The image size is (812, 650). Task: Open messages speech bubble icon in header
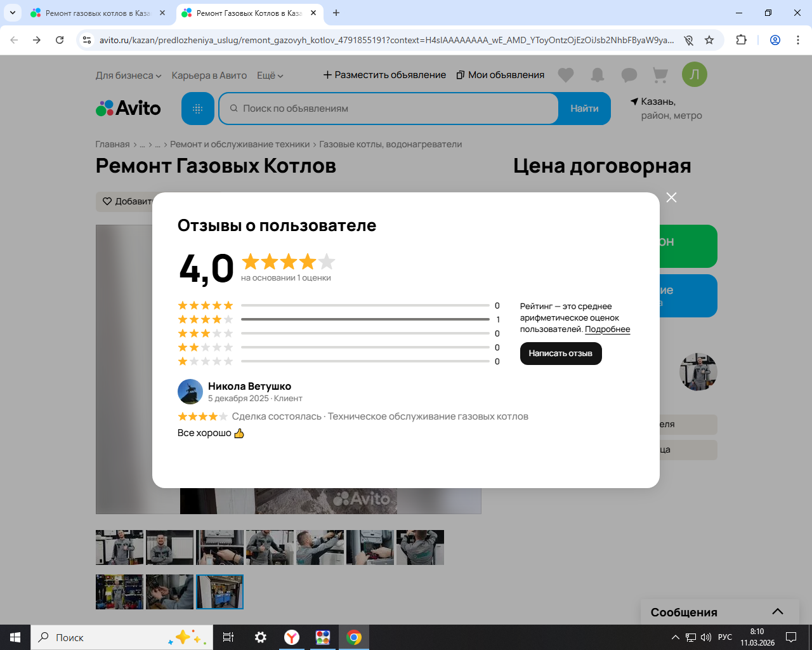click(629, 75)
